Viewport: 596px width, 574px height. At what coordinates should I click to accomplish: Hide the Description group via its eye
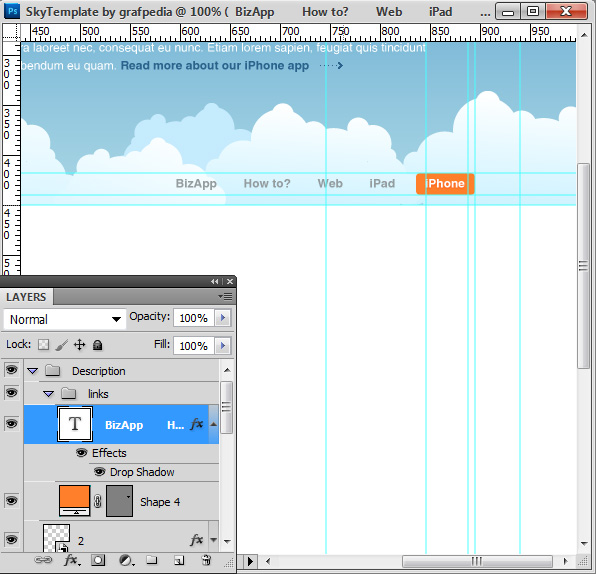(x=11, y=369)
